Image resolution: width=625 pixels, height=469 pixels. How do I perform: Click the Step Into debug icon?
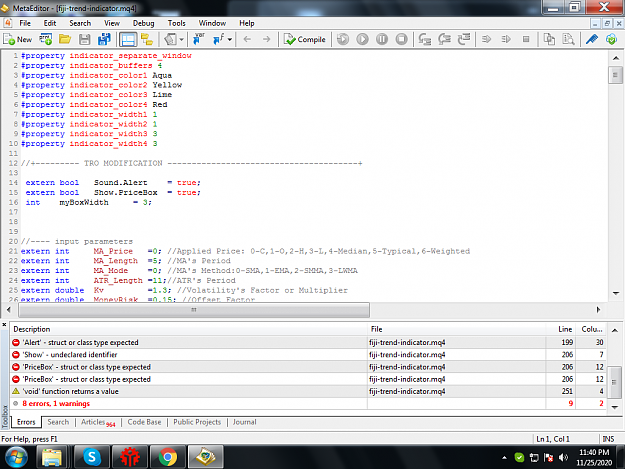coord(425,39)
